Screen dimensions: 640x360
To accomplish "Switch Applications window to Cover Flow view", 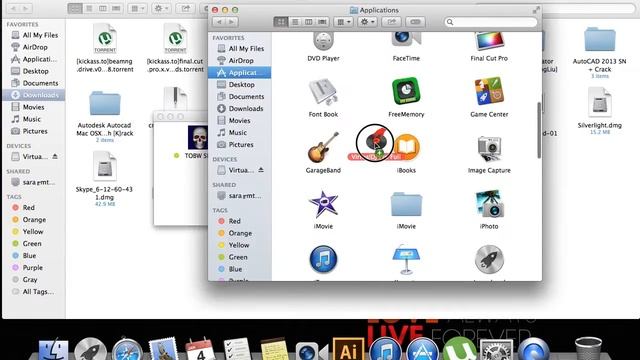I will (x=322, y=22).
